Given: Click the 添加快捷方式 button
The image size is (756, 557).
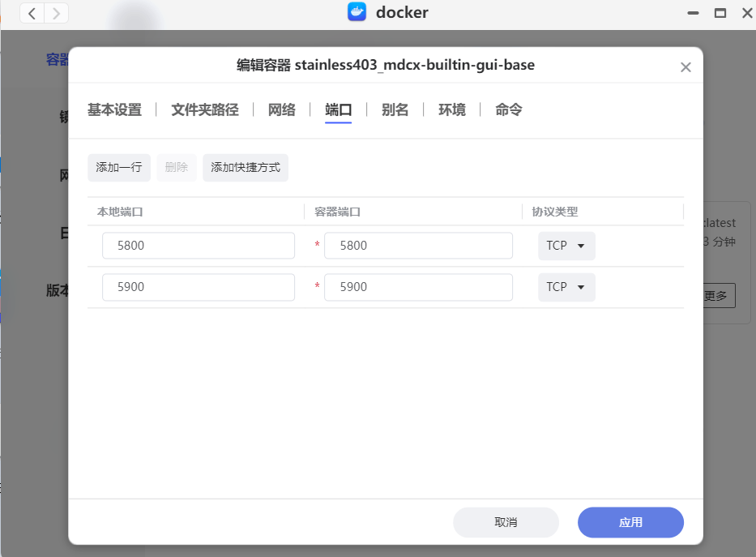Looking at the screenshot, I should coord(245,168).
